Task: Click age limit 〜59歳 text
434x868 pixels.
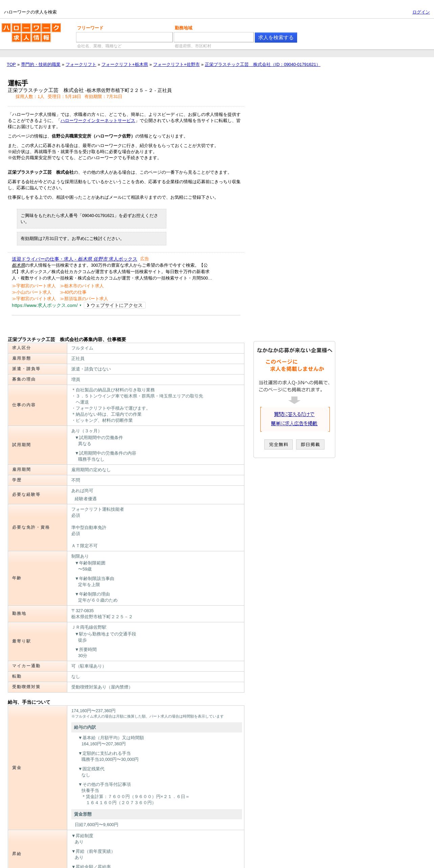Action: point(85,569)
